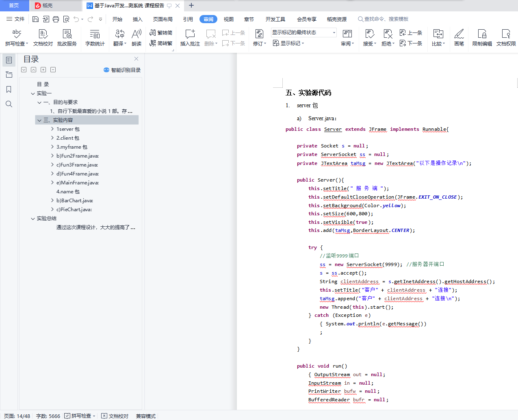Go to previous change (上一条) beside 接受
The image size is (518, 420).
(x=411, y=32)
